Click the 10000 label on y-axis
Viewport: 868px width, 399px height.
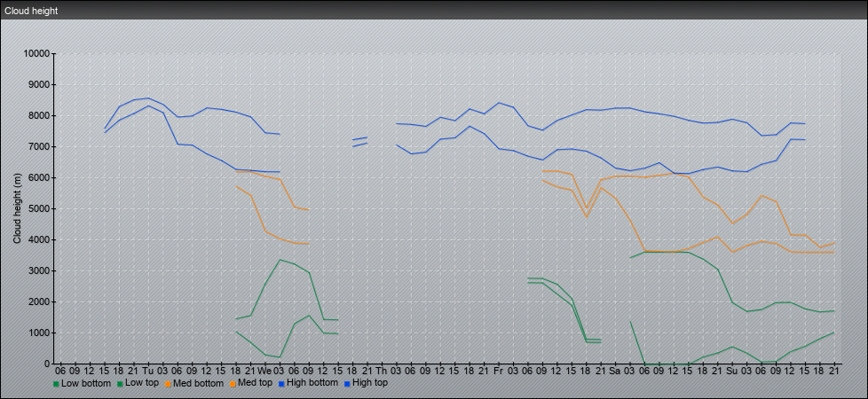[36, 54]
